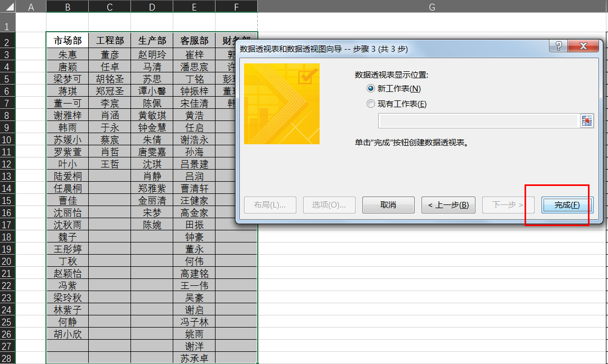Click the cell containing 崔梓
The height and width of the screenshot is (364, 608).
point(194,54)
